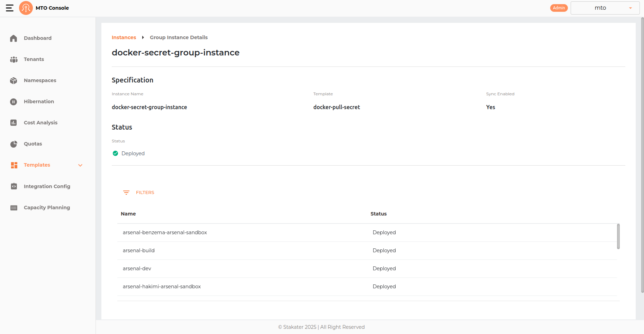Open the FILTERS button
The width and height of the screenshot is (644, 334).
pyautogui.click(x=139, y=193)
